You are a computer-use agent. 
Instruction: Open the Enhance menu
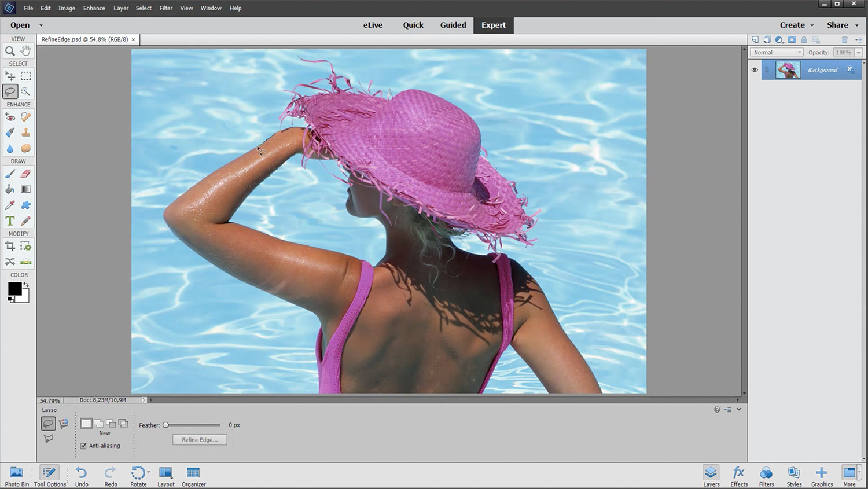click(x=94, y=8)
